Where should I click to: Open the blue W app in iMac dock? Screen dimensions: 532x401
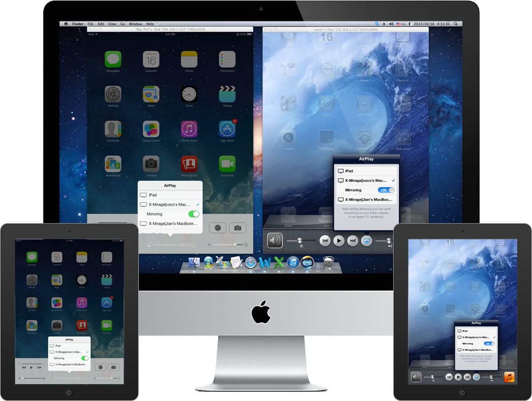click(x=264, y=263)
